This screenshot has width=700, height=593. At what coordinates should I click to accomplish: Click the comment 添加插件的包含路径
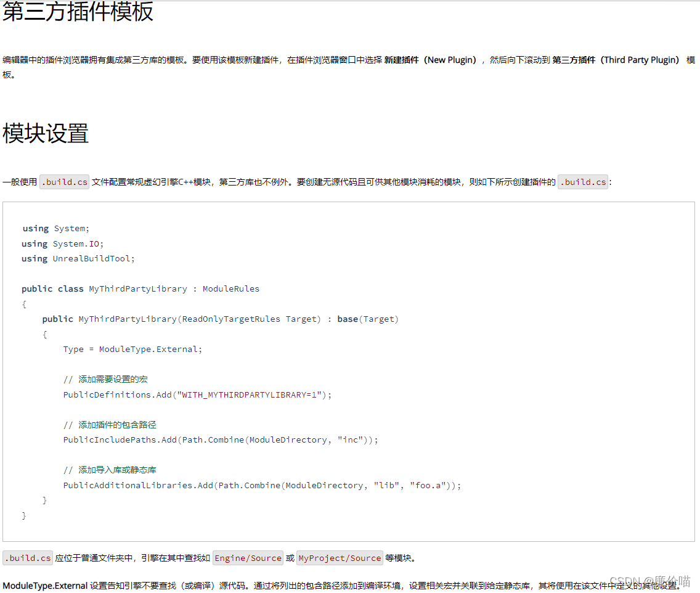110,425
